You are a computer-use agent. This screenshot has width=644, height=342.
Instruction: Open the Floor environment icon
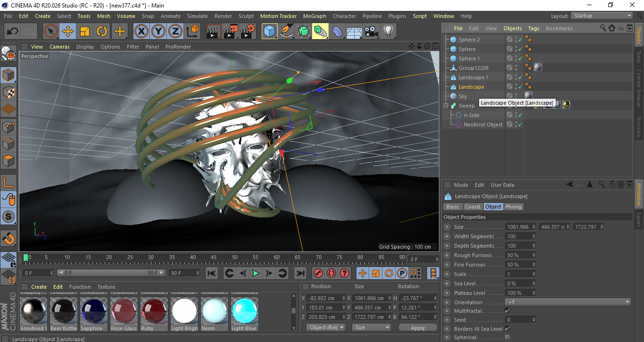355,32
